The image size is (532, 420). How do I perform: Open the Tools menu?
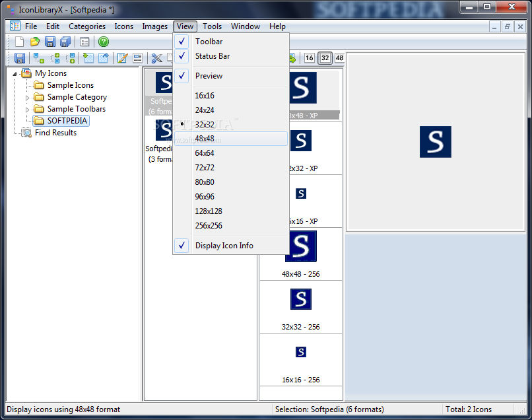pyautogui.click(x=212, y=26)
